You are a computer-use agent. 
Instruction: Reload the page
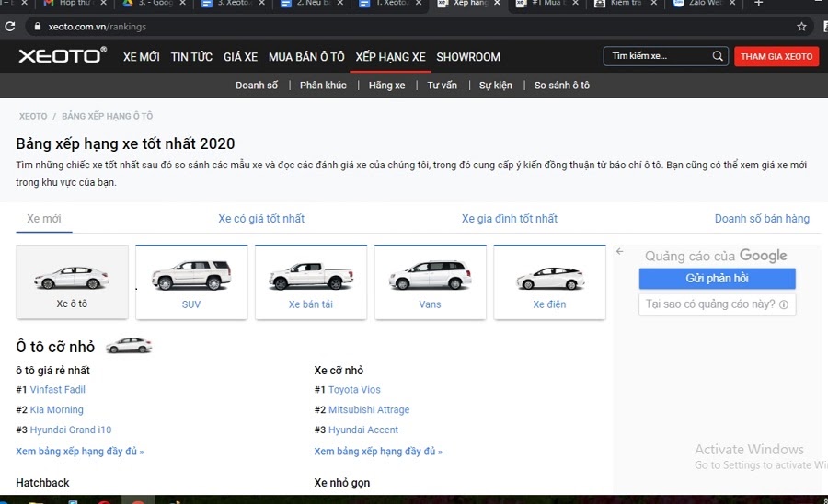[10, 27]
